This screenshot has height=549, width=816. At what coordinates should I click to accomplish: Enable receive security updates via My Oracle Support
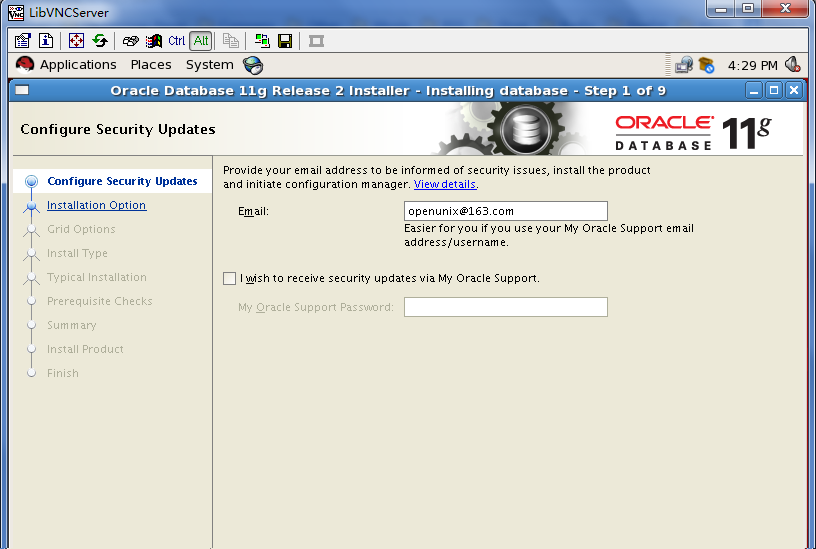pos(230,278)
